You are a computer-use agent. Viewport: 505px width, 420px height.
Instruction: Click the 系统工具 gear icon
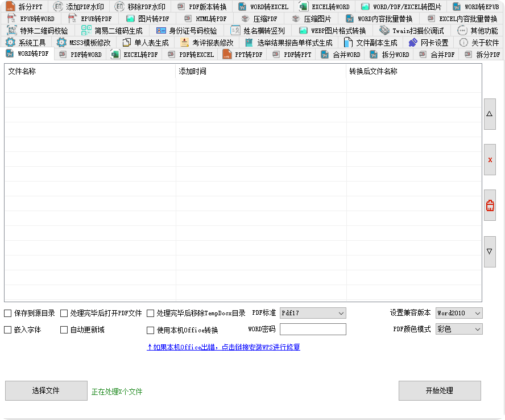(x=10, y=42)
